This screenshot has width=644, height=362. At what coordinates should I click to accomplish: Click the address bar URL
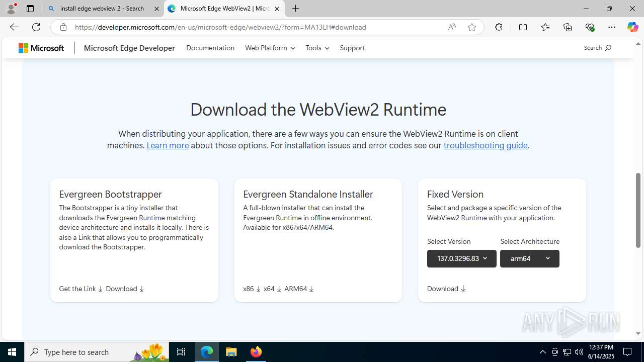[x=220, y=27]
